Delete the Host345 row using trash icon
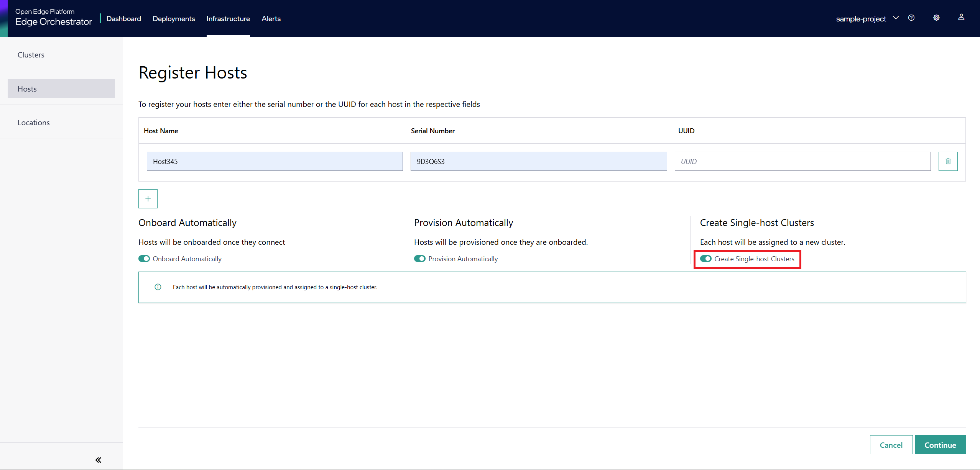 pos(948,161)
